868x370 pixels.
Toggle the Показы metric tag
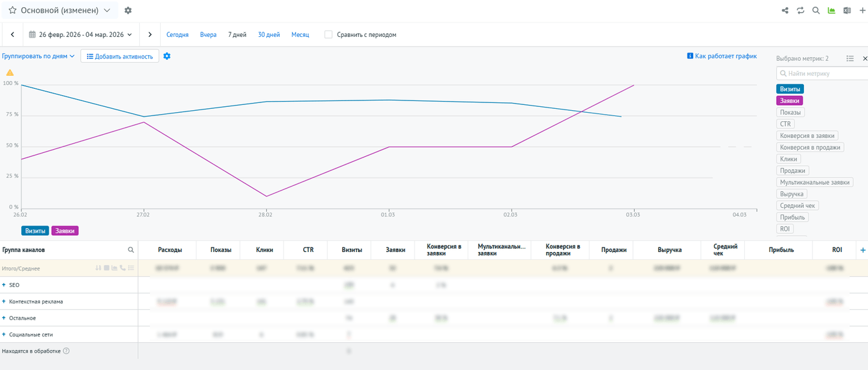[790, 113]
